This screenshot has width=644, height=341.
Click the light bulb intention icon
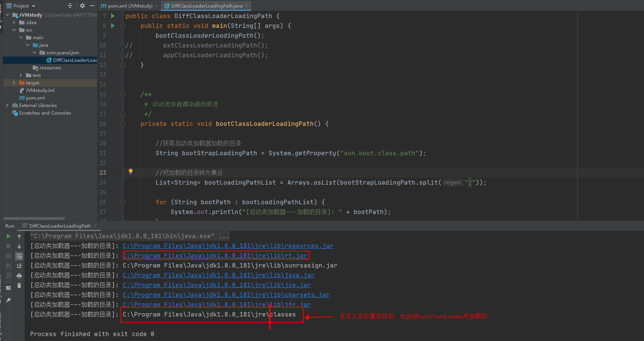(x=131, y=172)
